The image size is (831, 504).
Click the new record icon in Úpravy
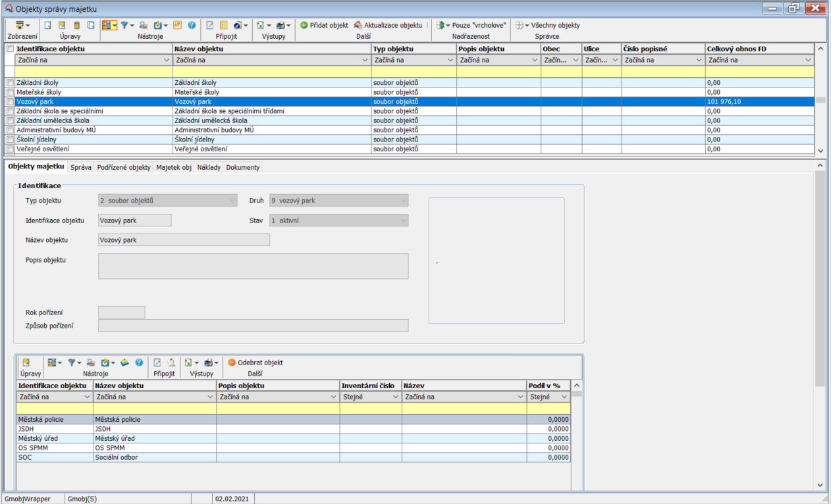(x=47, y=26)
